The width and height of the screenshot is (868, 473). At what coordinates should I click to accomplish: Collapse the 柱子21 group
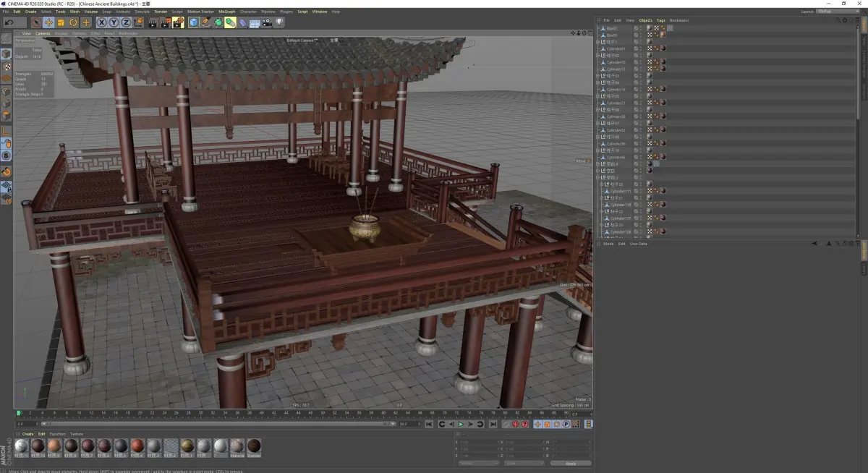(x=601, y=197)
